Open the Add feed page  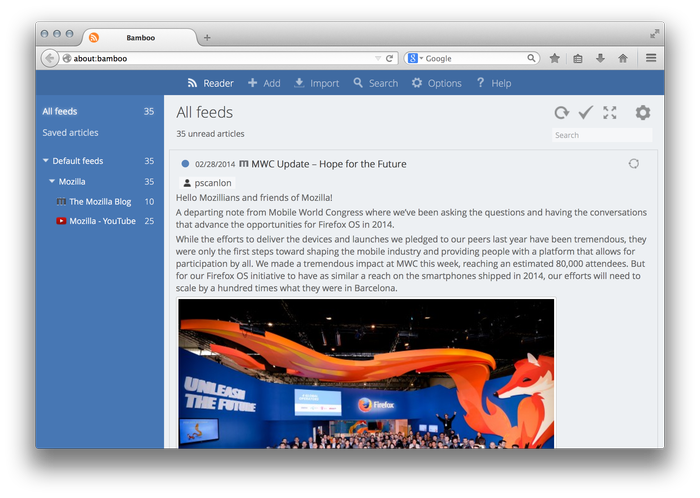(x=264, y=83)
